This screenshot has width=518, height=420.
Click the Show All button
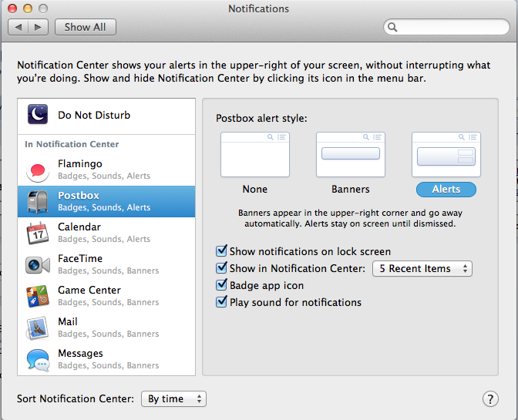[x=86, y=27]
